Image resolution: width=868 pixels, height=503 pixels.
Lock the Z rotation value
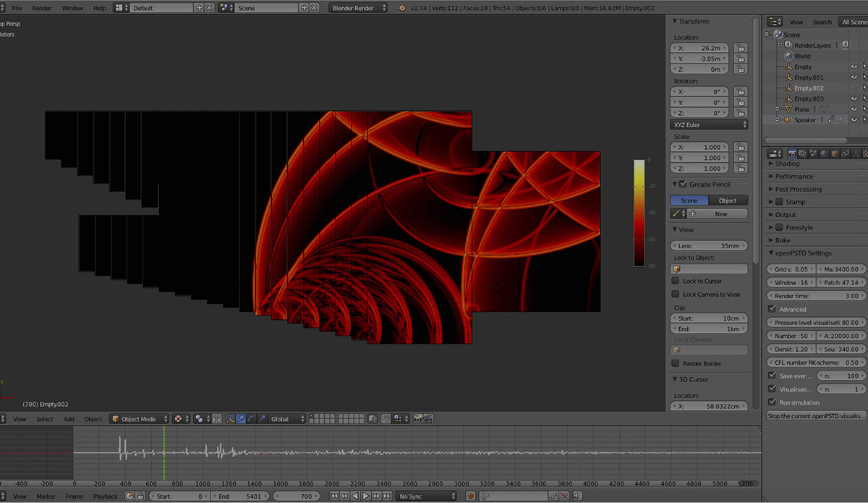740,113
